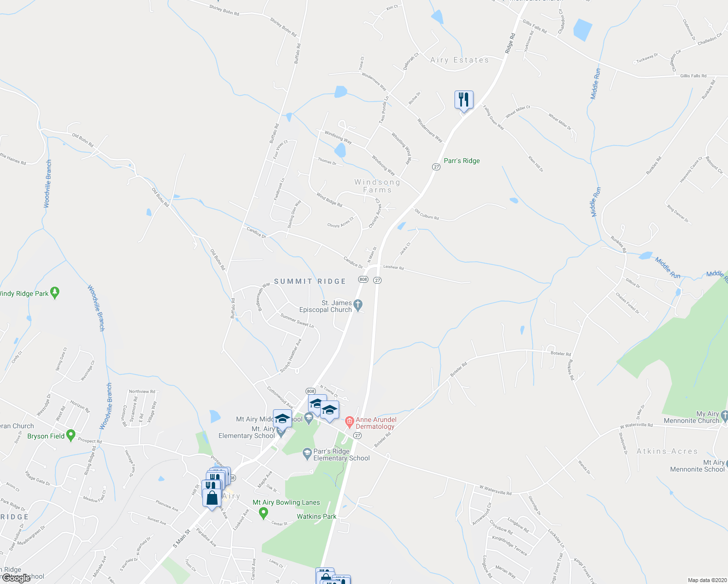Open the school marker beside Mt Airy Middle School
The image size is (728, 584).
point(282,419)
